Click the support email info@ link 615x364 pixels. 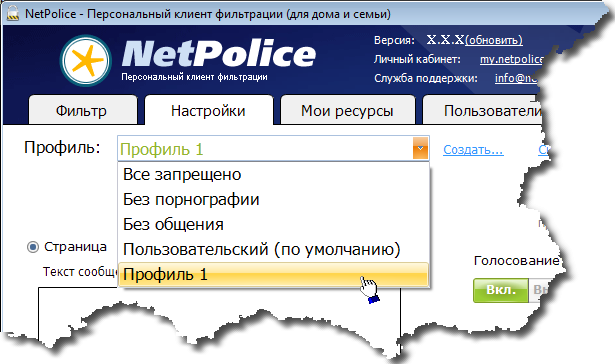516,78
